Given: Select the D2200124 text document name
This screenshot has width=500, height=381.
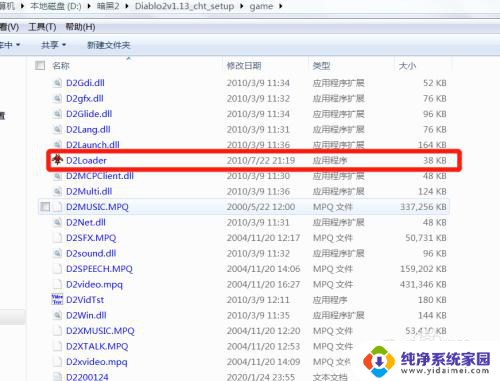Looking at the screenshot, I should coord(87,377).
